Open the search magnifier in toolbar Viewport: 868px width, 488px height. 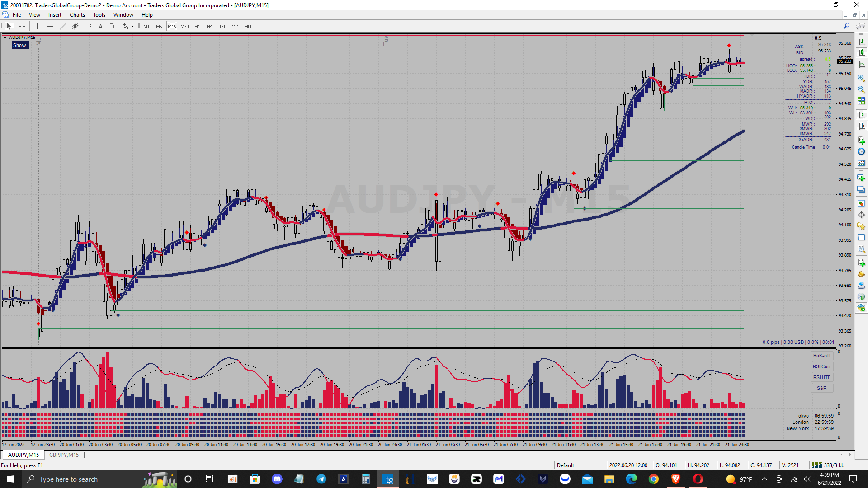click(x=846, y=26)
